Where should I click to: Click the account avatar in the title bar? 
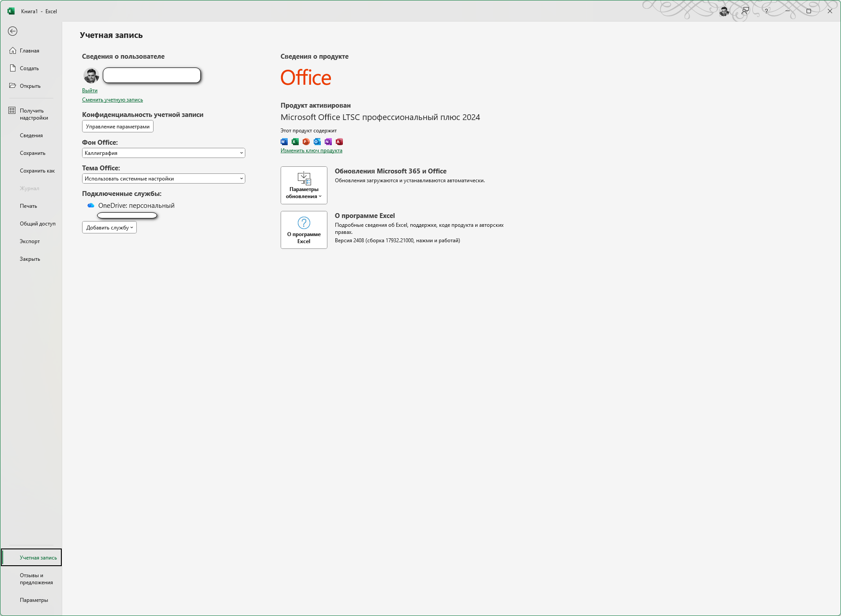click(x=724, y=11)
